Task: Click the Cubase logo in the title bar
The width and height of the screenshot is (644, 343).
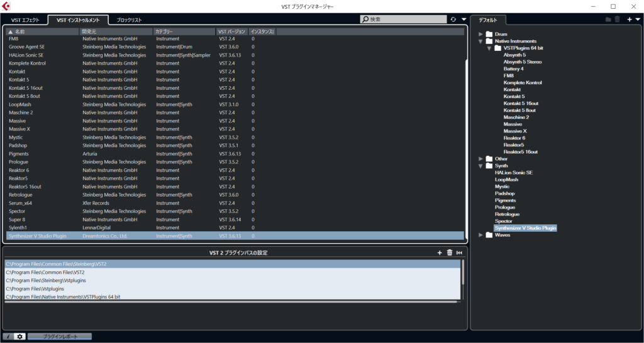Action: tap(6, 6)
